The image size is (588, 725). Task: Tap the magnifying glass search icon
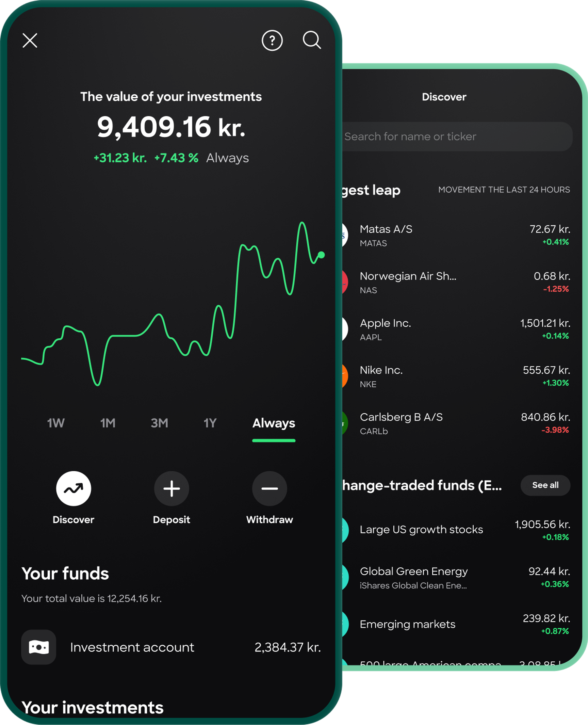pos(312,40)
